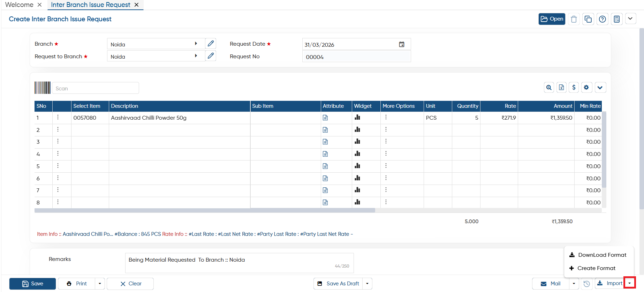Click the Save As Draft button
This screenshot has width=644, height=292.
click(338, 284)
